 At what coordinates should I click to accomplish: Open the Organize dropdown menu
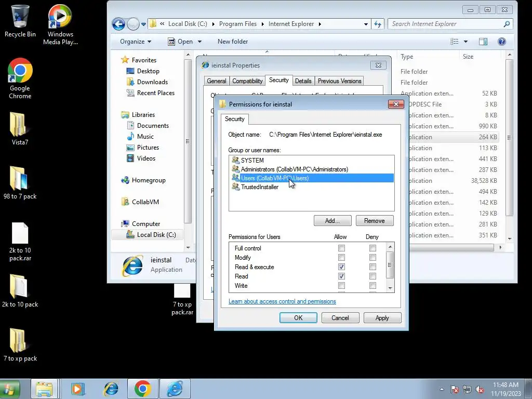point(136,42)
